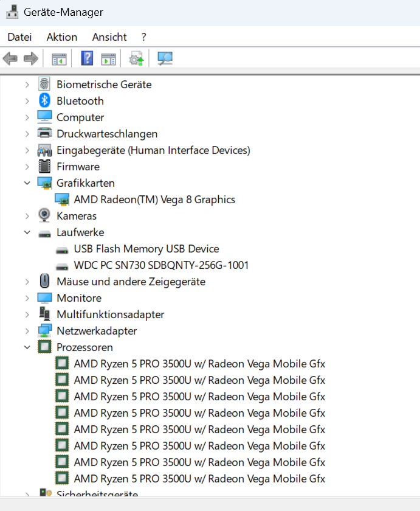Toggle the console tree pane icon

59,59
